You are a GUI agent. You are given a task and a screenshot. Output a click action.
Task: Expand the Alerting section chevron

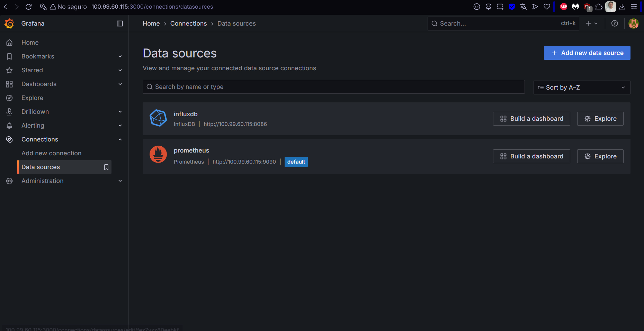coord(120,126)
